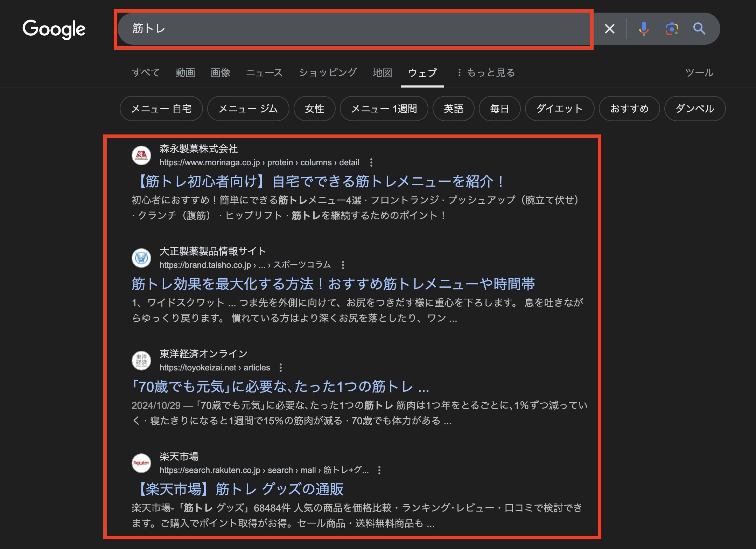Click the 2024/10/29 date in snippet
This screenshot has height=549, width=756.
click(x=156, y=405)
